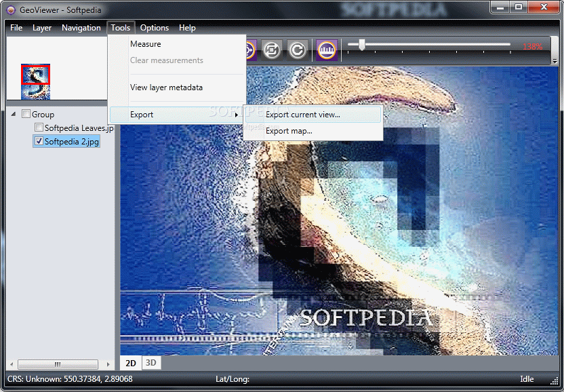564x392 pixels.
Task: Open the File menu
Action: (16, 28)
